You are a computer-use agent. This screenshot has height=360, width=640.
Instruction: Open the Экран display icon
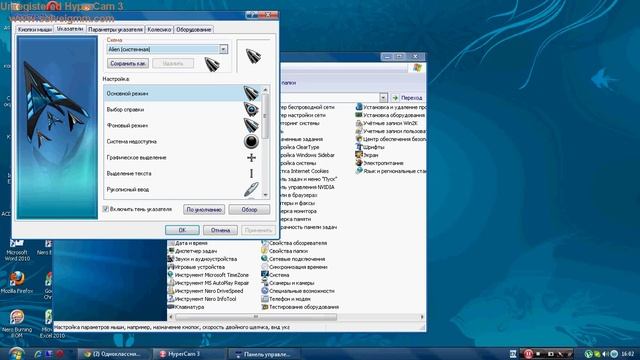click(x=359, y=155)
